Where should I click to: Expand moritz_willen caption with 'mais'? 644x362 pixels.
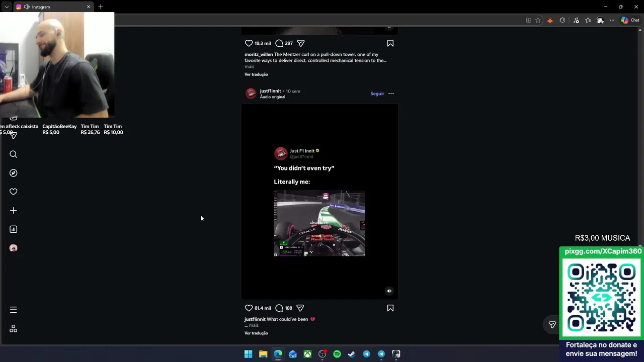click(x=250, y=66)
